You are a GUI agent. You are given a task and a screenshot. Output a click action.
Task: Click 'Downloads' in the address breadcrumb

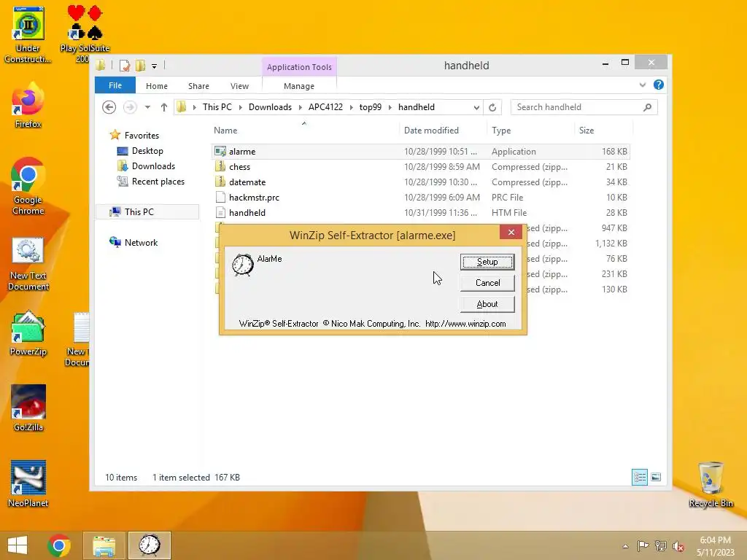tap(270, 107)
